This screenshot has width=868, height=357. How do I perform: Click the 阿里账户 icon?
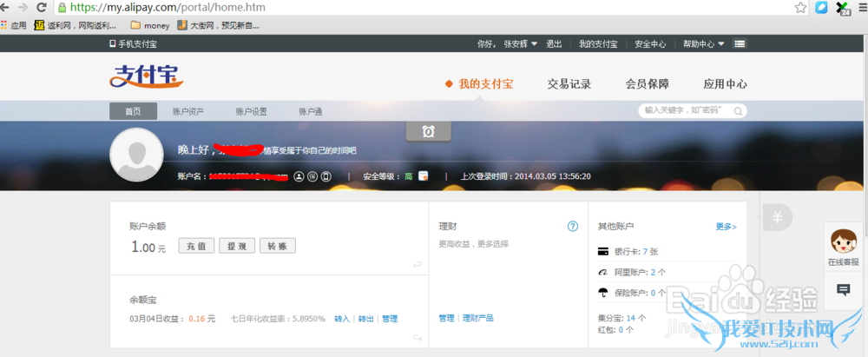coord(603,272)
